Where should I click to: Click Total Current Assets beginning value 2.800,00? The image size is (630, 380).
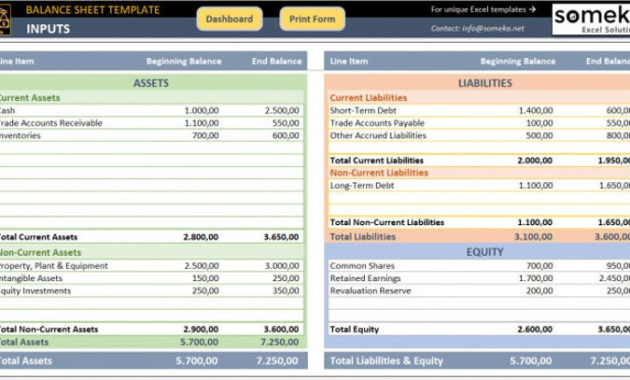201,237
